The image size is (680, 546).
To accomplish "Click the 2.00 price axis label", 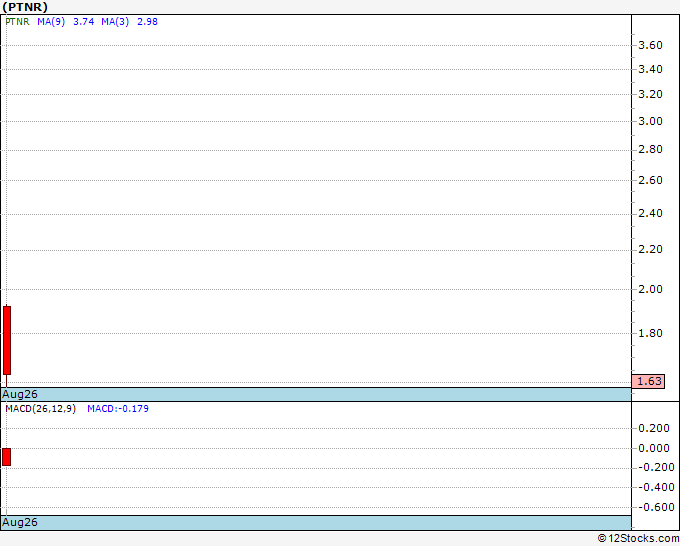I will click(651, 289).
